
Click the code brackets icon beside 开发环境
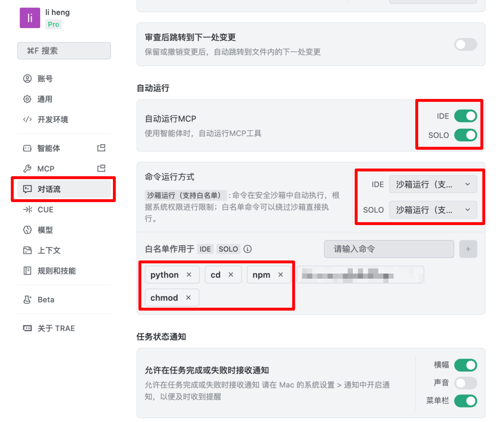(x=28, y=120)
